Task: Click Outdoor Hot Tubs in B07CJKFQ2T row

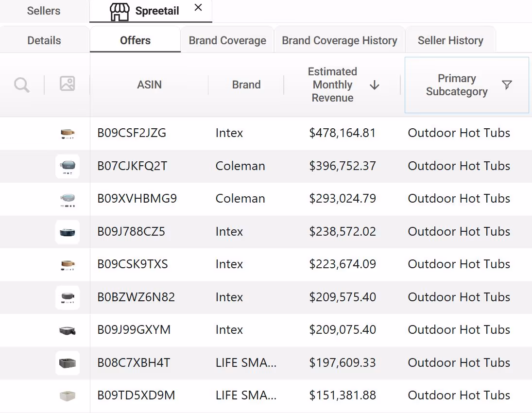Action: click(459, 166)
